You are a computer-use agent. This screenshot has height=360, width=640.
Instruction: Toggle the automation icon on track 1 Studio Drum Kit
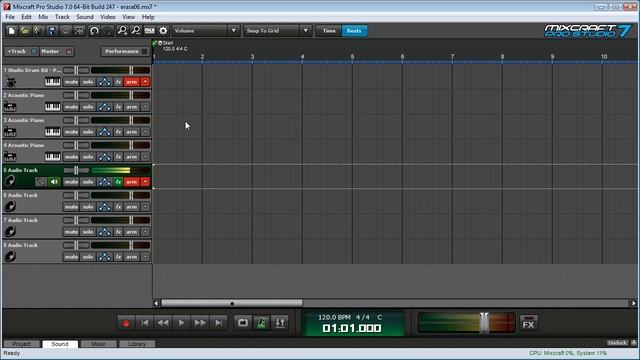104,82
